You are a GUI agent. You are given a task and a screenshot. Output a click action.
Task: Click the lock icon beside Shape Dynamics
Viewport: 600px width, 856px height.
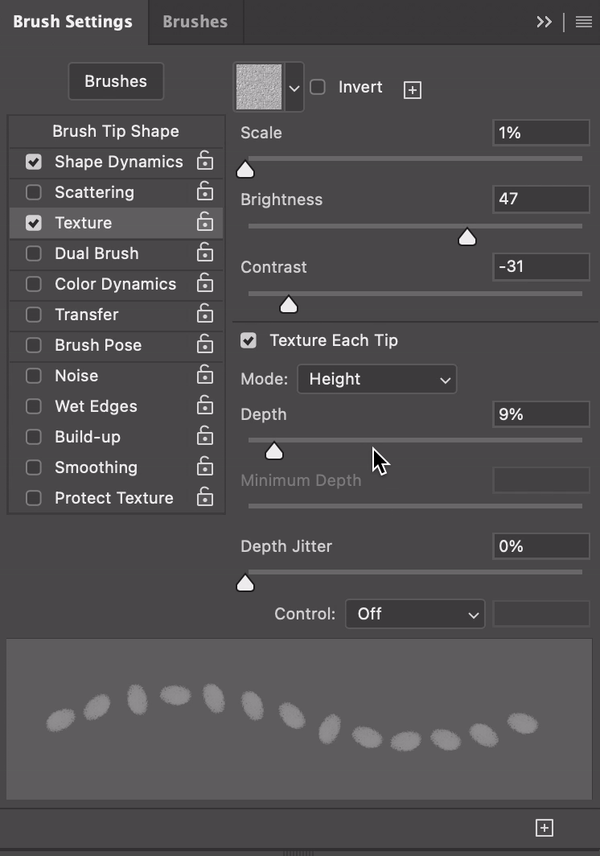pyautogui.click(x=205, y=161)
